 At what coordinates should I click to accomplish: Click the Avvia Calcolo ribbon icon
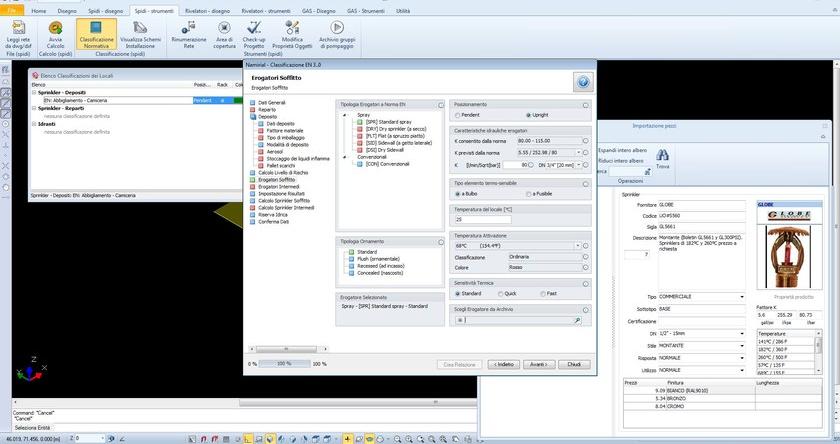55,29
